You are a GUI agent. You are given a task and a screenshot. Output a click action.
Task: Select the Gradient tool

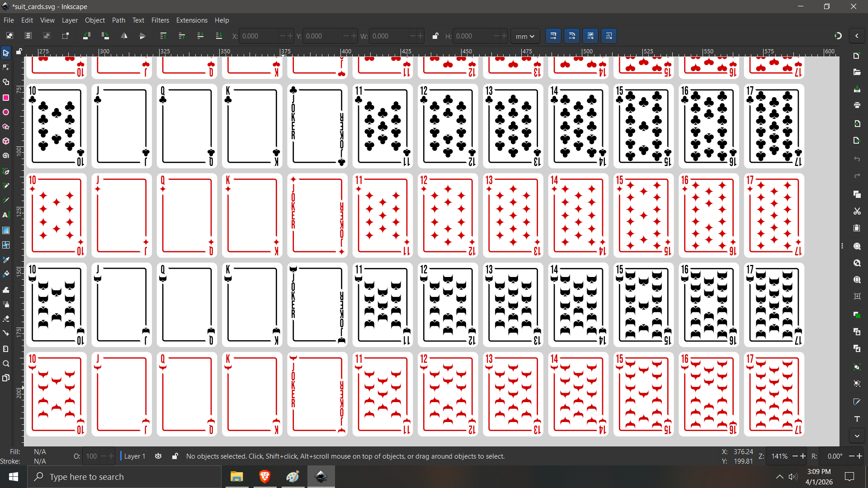click(x=6, y=230)
